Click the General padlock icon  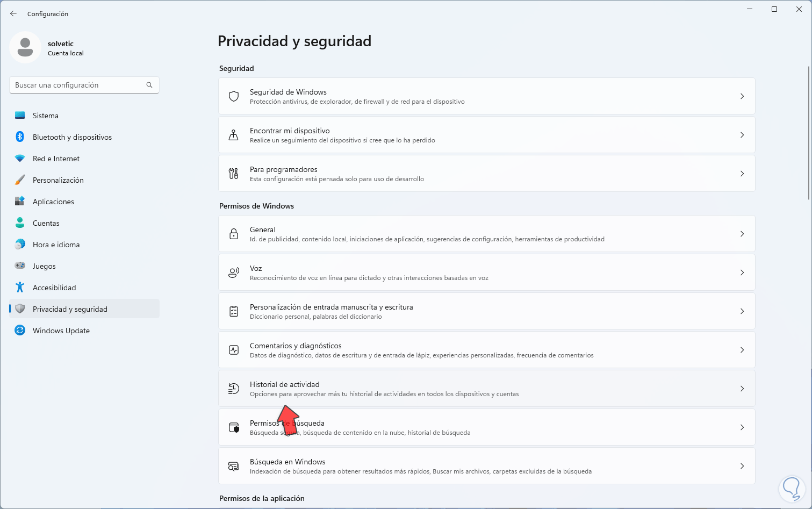click(x=234, y=234)
